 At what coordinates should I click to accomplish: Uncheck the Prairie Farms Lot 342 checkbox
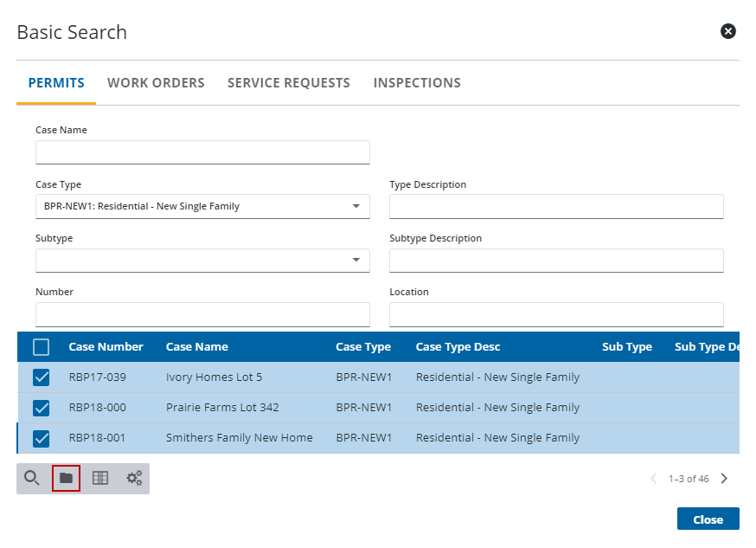(x=41, y=407)
